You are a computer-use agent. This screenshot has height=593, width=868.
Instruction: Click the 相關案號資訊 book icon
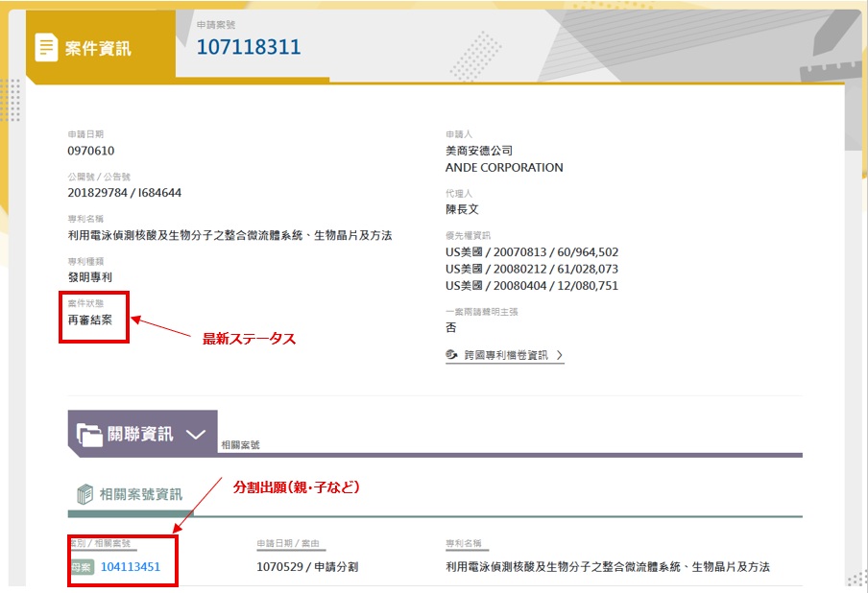(84, 494)
